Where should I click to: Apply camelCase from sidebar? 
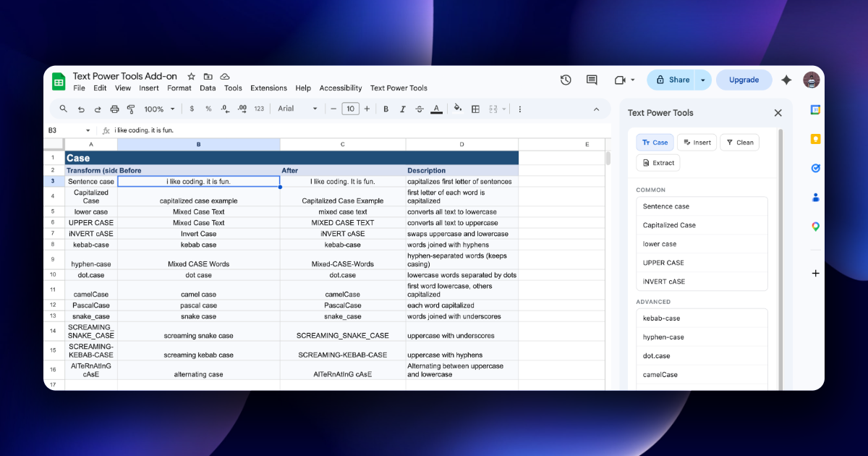[702, 375]
